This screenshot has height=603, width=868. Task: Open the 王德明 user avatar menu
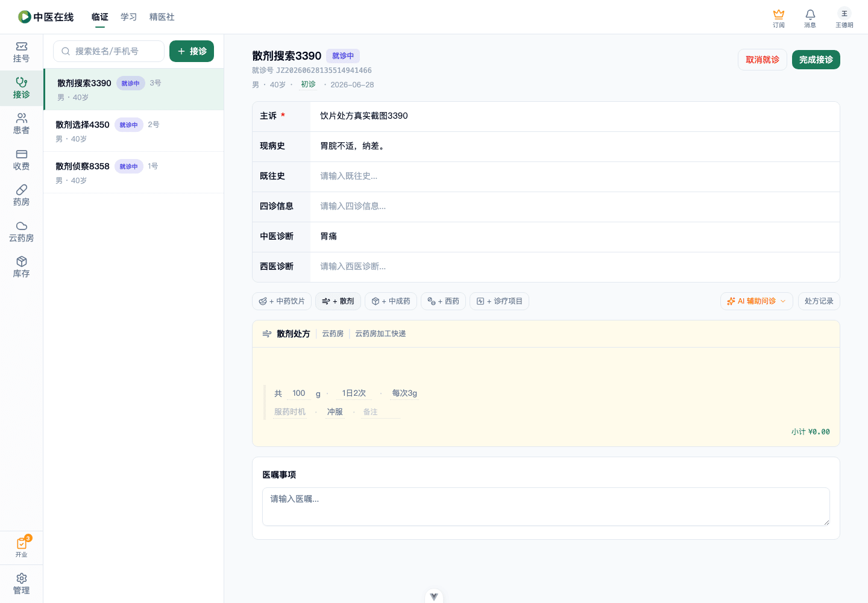click(x=844, y=17)
